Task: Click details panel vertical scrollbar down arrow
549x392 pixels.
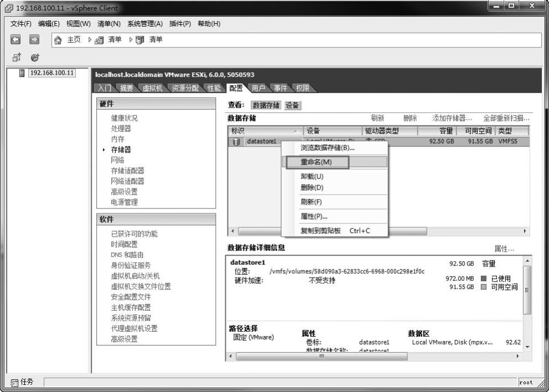Action: point(527,347)
